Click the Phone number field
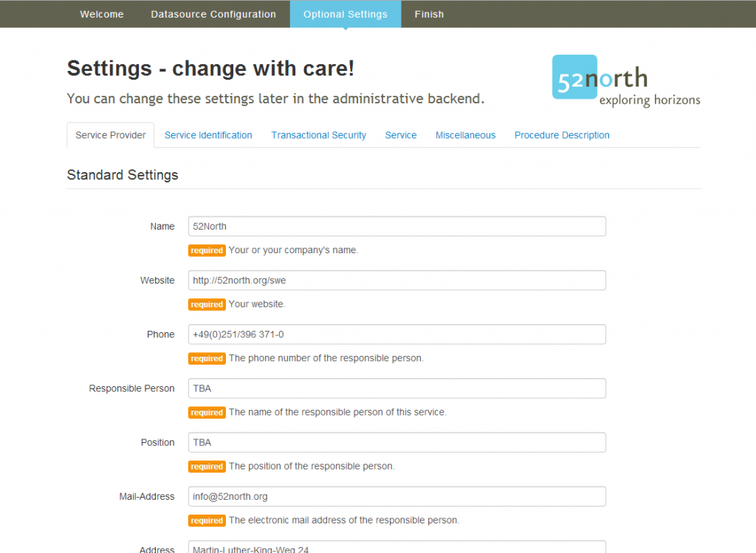The image size is (756, 553). (396, 334)
